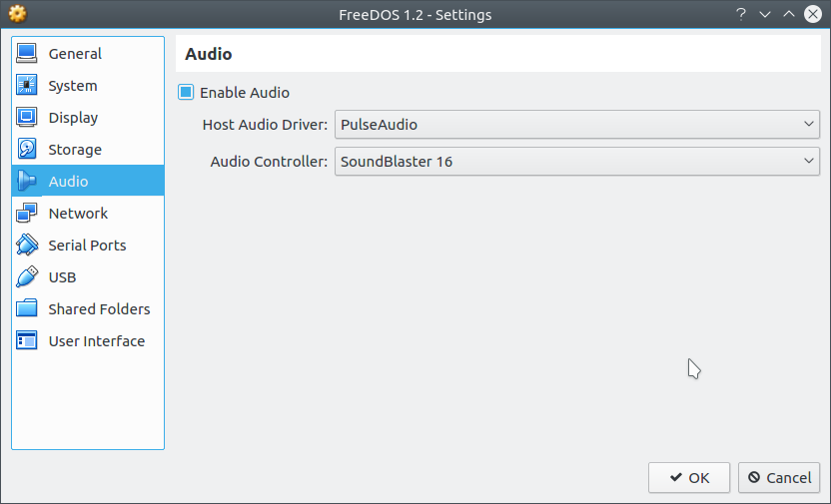Open the Display screen icon
The height and width of the screenshot is (504, 831).
click(27, 117)
